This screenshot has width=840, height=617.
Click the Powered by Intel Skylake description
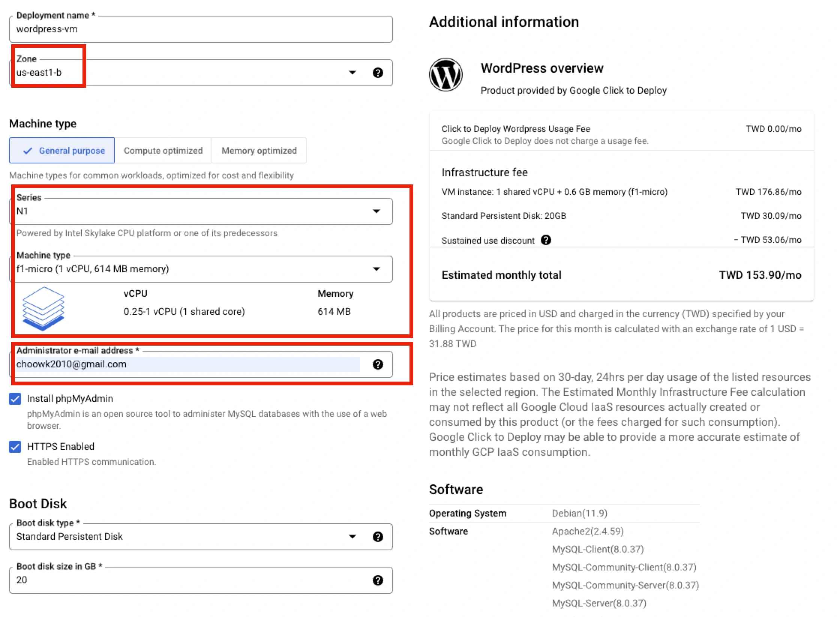coord(147,233)
